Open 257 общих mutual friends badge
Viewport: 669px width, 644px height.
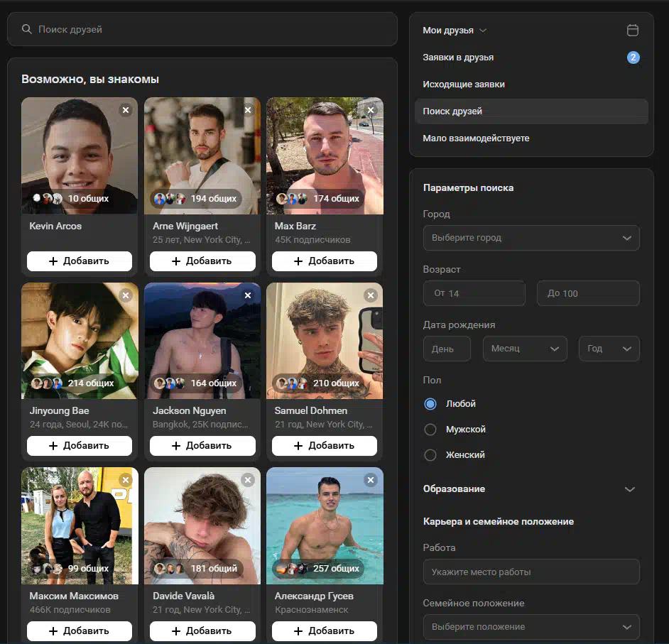(318, 568)
